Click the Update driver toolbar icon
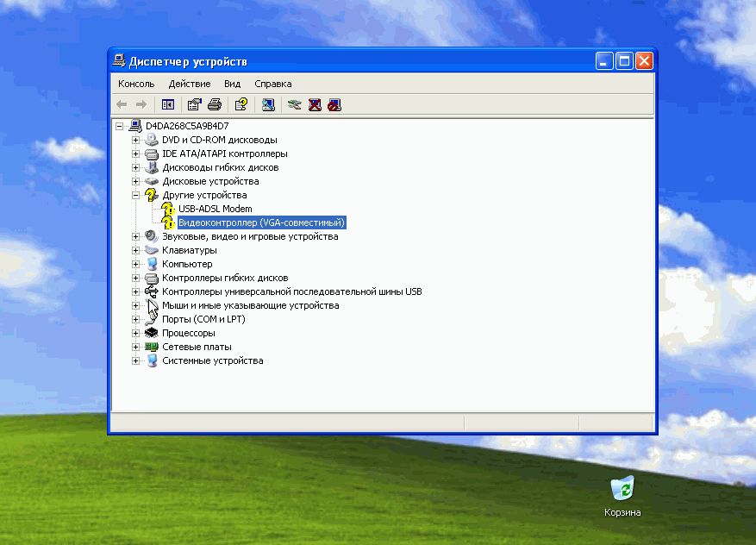Screen dimensions: 756x545 pyautogui.click(x=294, y=104)
